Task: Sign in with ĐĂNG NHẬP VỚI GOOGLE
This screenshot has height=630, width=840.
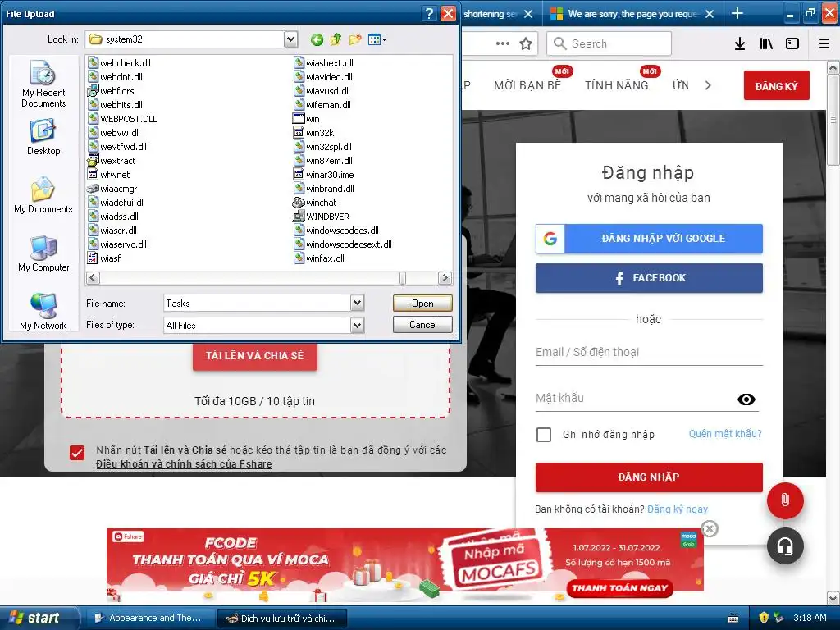Action: [x=649, y=239]
